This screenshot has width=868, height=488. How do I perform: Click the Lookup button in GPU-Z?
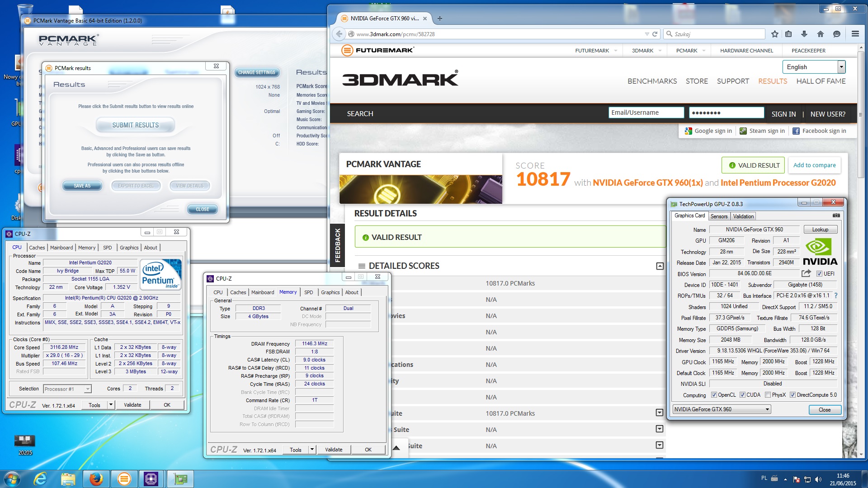[x=820, y=230]
